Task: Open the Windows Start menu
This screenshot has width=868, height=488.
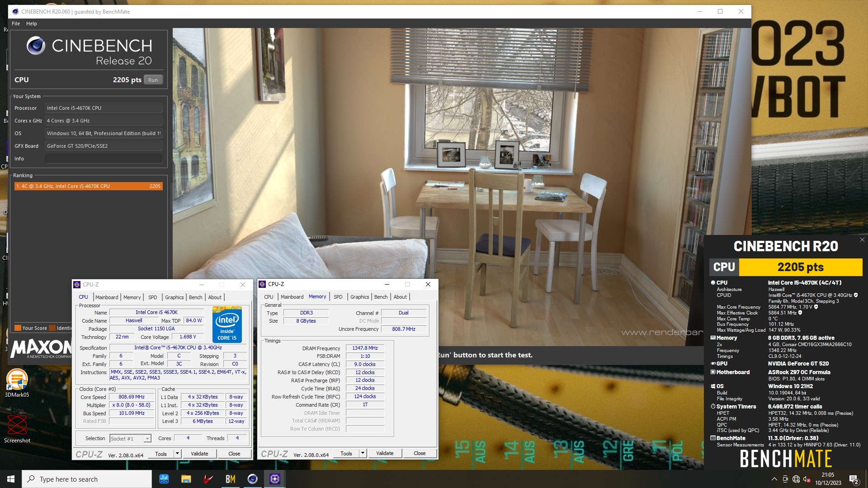Action: coord(11,479)
